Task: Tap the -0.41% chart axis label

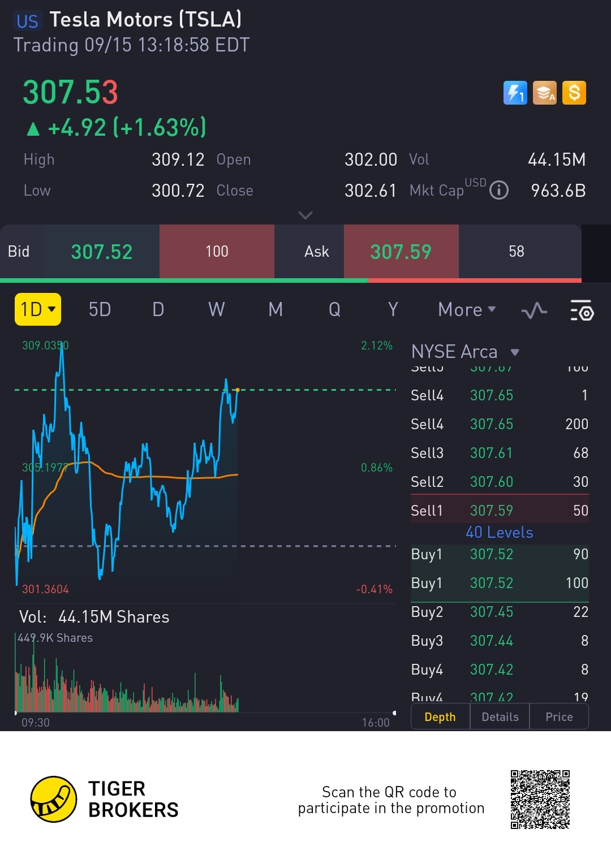Action: coord(375,589)
